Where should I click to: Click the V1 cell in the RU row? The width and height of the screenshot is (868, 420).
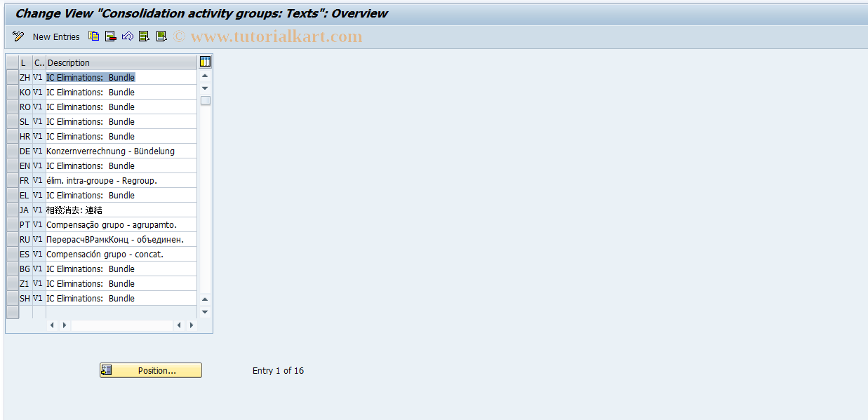click(x=39, y=239)
